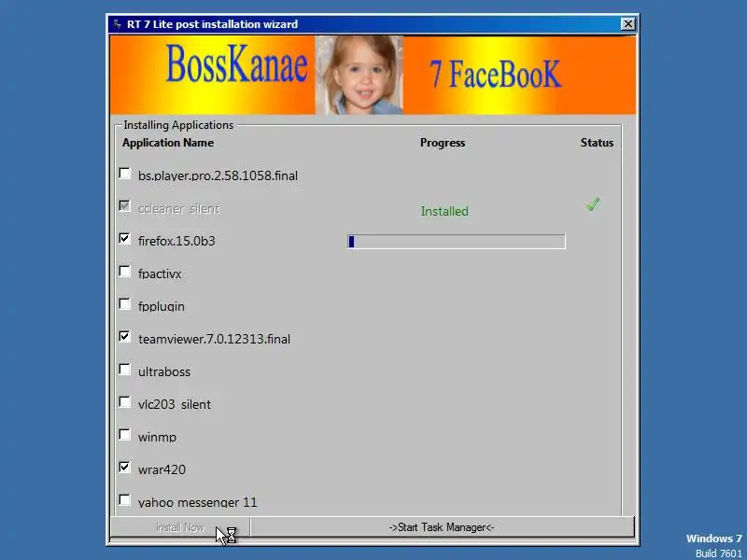Click the green Installed status text
Viewport: 747px width, 560px height.
coord(444,211)
